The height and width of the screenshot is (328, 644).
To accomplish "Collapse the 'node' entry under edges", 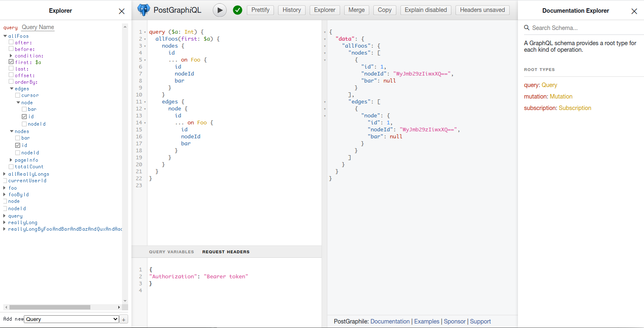I will [18, 103].
